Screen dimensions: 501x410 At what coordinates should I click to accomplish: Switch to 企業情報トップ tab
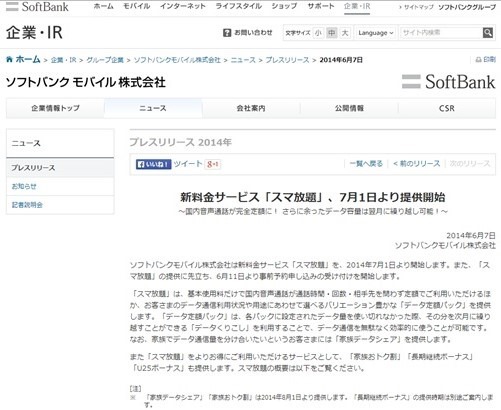(x=55, y=108)
